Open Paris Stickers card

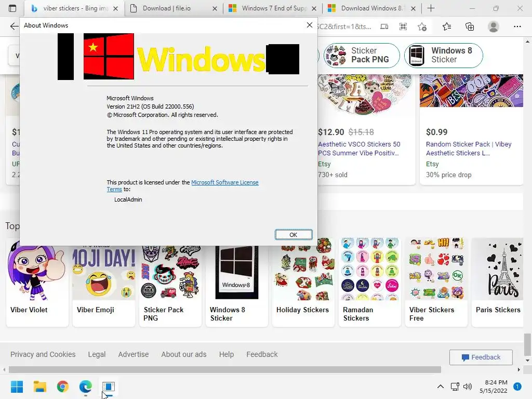point(497,282)
